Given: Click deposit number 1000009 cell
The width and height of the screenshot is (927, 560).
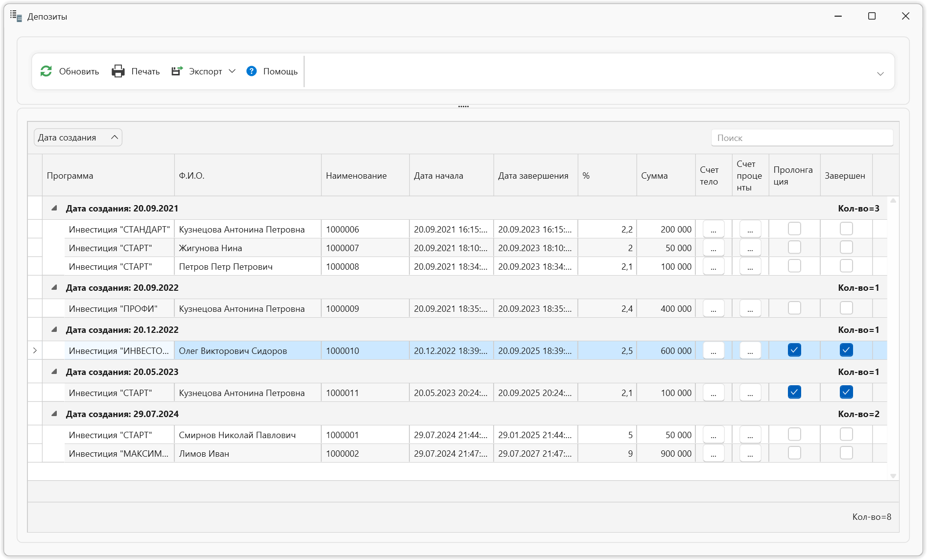Looking at the screenshot, I should [x=365, y=308].
